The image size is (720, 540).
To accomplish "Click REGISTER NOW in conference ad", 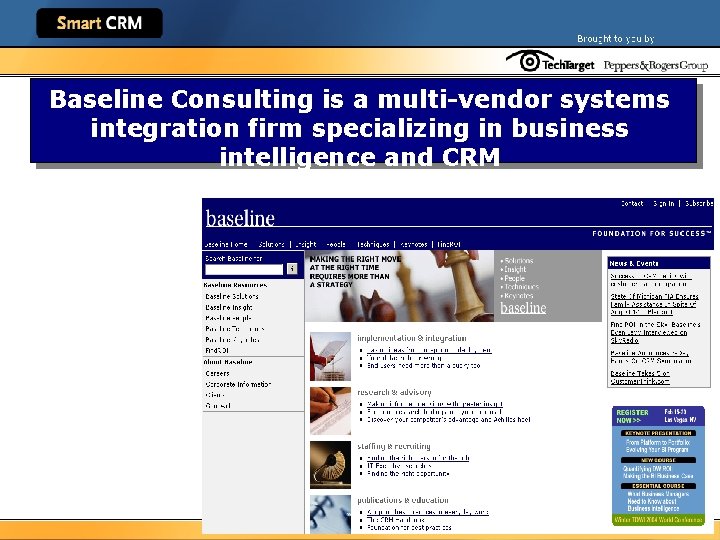I will (632, 416).
